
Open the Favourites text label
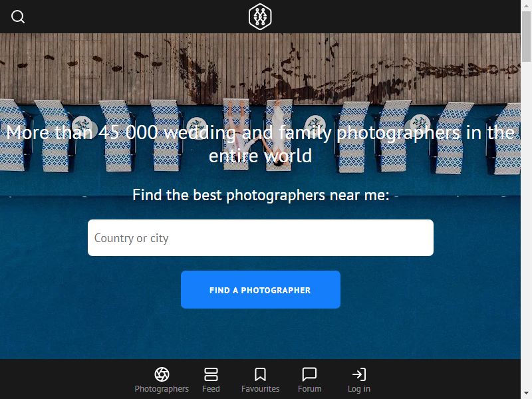pyautogui.click(x=260, y=389)
